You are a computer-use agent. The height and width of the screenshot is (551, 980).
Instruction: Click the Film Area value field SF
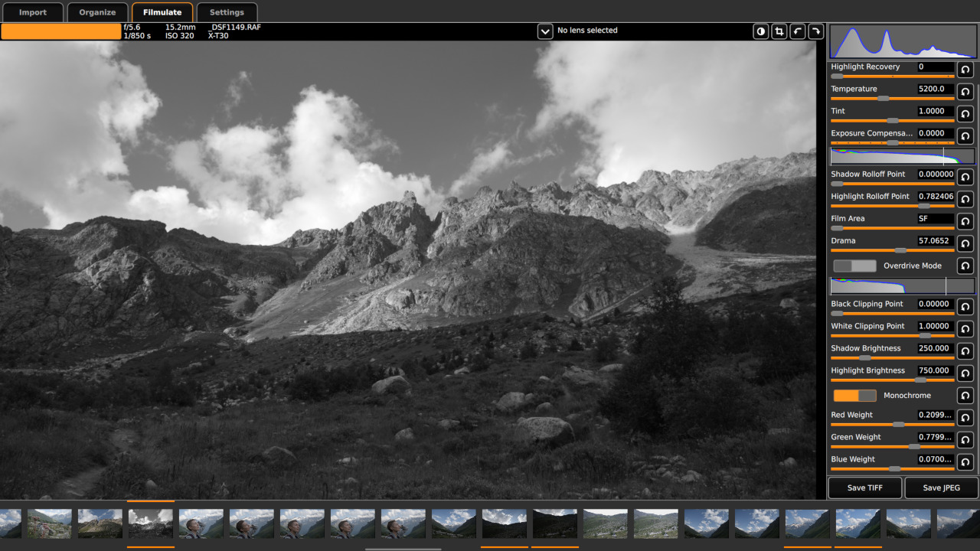[936, 218]
